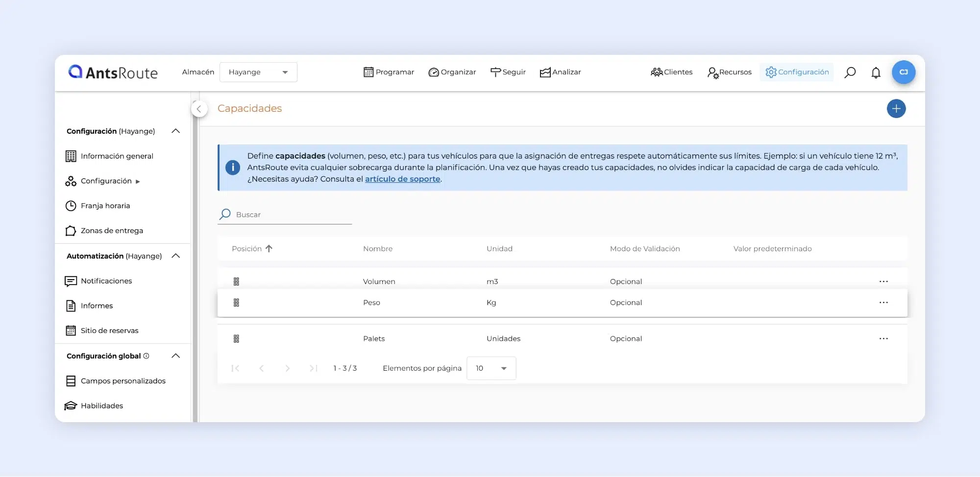Open three-dot menu for Volumen row

coord(883,282)
